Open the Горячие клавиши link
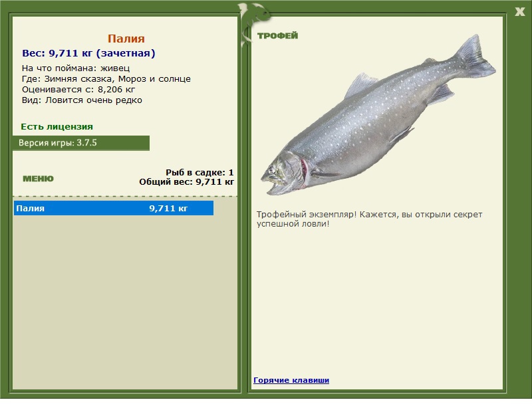Viewport: 532px width, 408px height. pos(291,380)
